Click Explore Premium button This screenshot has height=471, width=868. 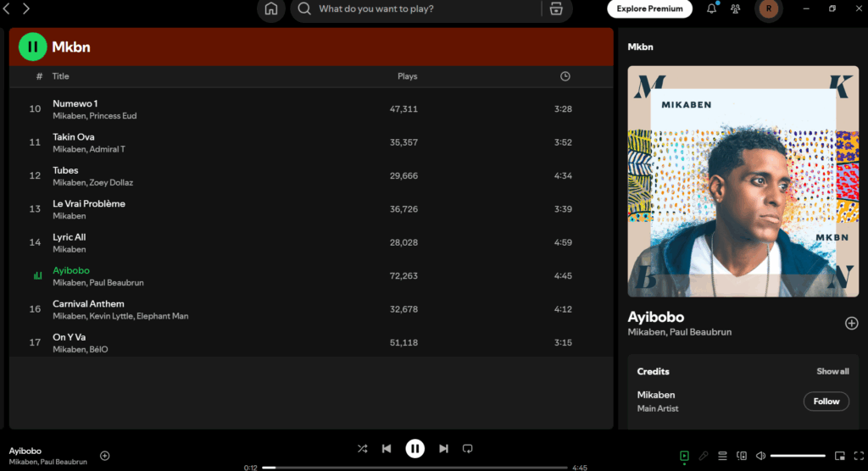(x=649, y=8)
